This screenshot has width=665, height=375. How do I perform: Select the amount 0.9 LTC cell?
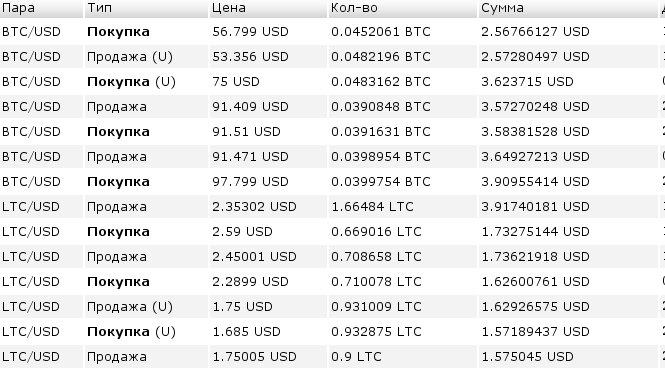[403, 357]
